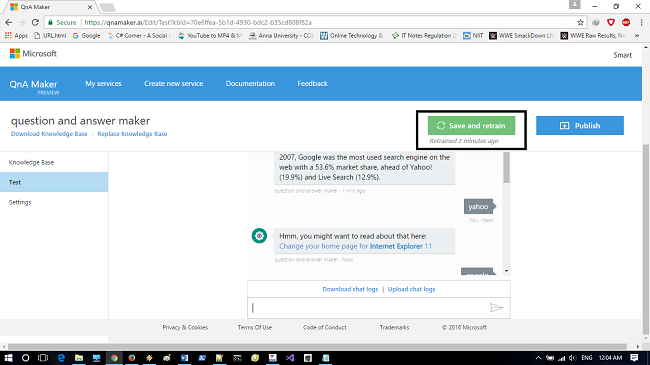Click the Smart account name
The image size is (650, 365).
pyautogui.click(x=623, y=55)
